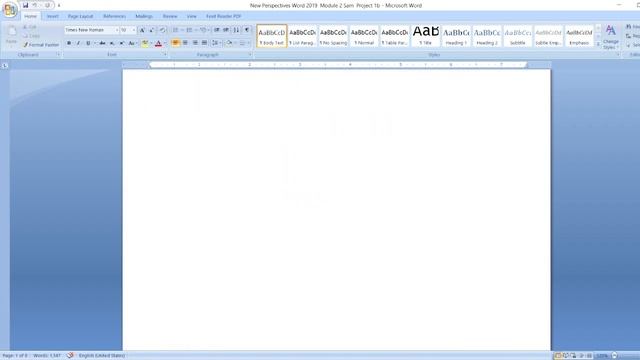Image resolution: width=640 pixels, height=360 pixels.
Task: Open the Foxit Reader PDF tab
Action: coord(223,16)
